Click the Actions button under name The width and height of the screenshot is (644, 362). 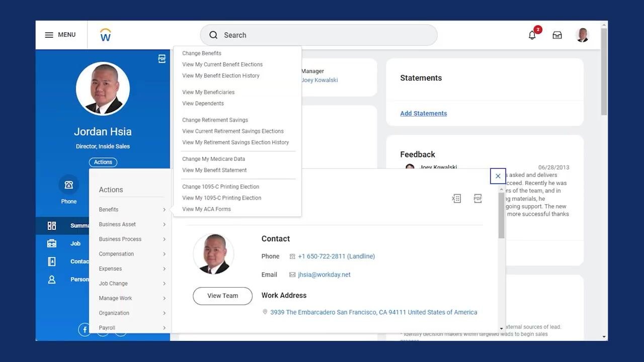(103, 162)
